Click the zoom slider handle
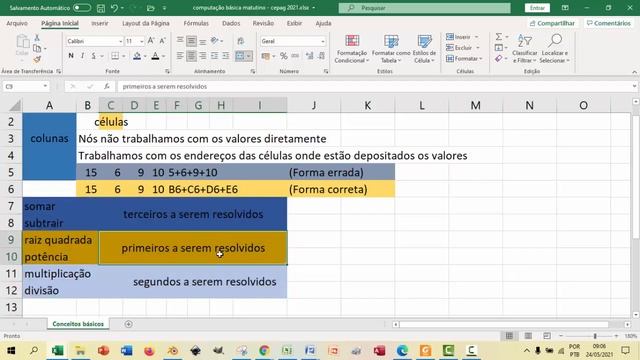The image size is (640, 360). [x=595, y=336]
